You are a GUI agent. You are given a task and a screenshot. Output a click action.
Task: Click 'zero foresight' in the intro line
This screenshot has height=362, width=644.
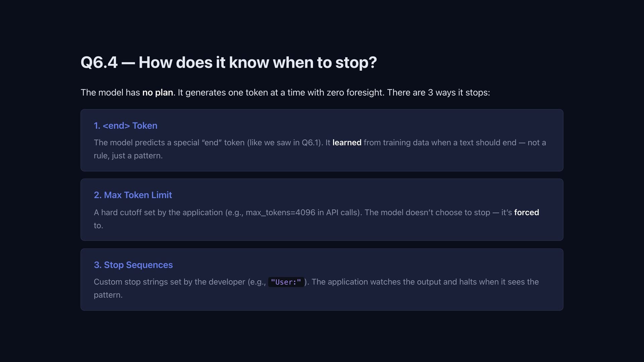pyautogui.click(x=355, y=93)
